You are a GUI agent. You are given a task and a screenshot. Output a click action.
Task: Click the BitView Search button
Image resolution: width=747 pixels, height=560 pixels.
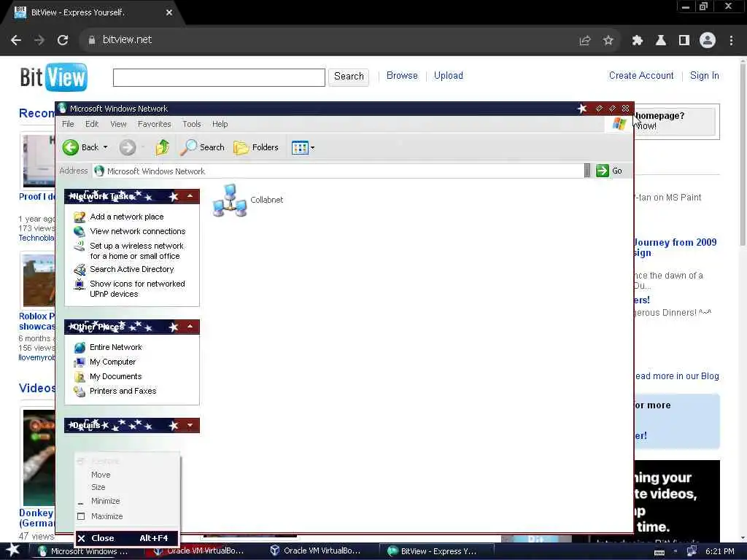349,77
